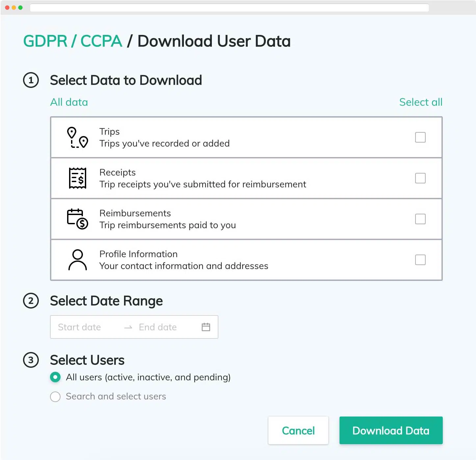The height and width of the screenshot is (460, 476).
Task: Click the End date field
Action: coord(158,327)
